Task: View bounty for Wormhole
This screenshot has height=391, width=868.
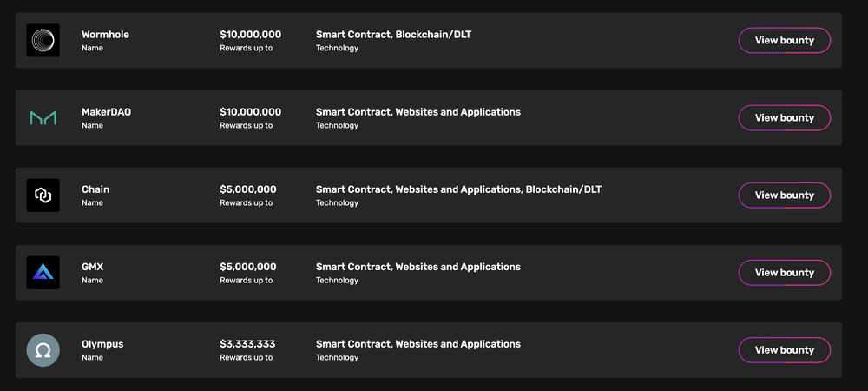Action: tap(785, 41)
